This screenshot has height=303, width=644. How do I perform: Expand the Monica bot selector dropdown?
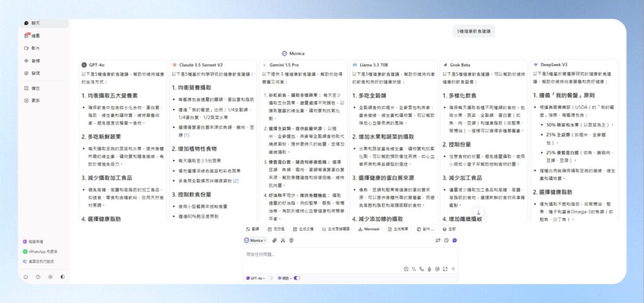(255, 240)
